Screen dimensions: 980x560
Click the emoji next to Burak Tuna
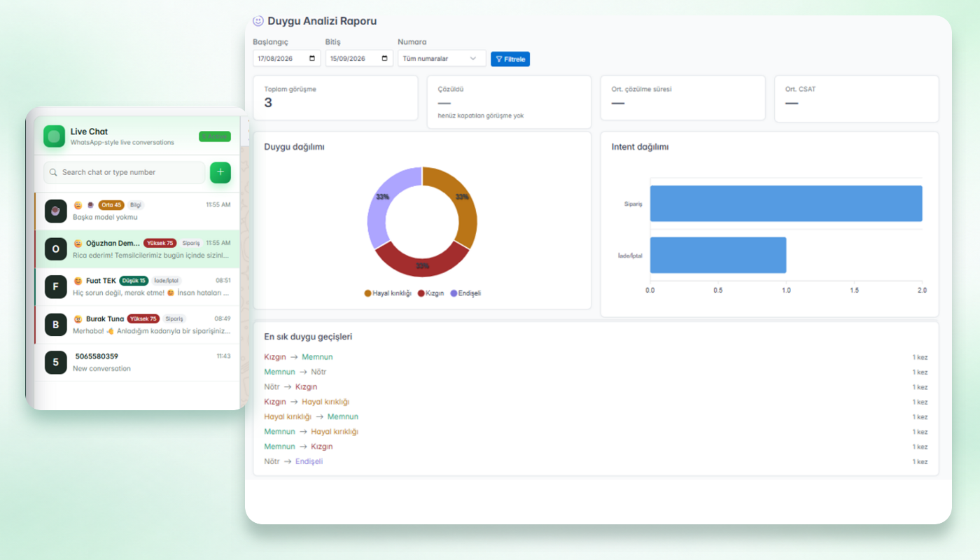coord(78,318)
